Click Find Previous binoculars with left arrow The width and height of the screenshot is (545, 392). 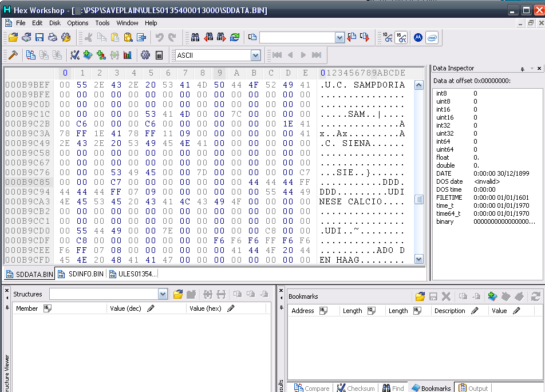[208, 37]
